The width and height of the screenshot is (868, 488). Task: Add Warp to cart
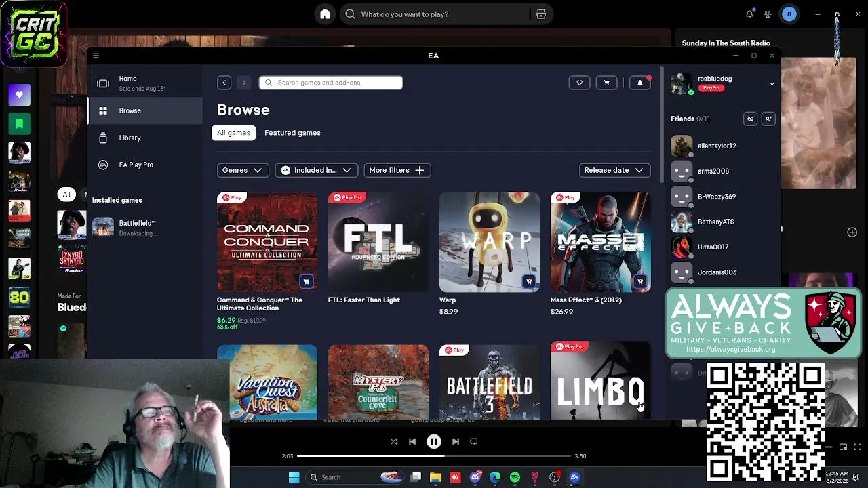tap(528, 281)
